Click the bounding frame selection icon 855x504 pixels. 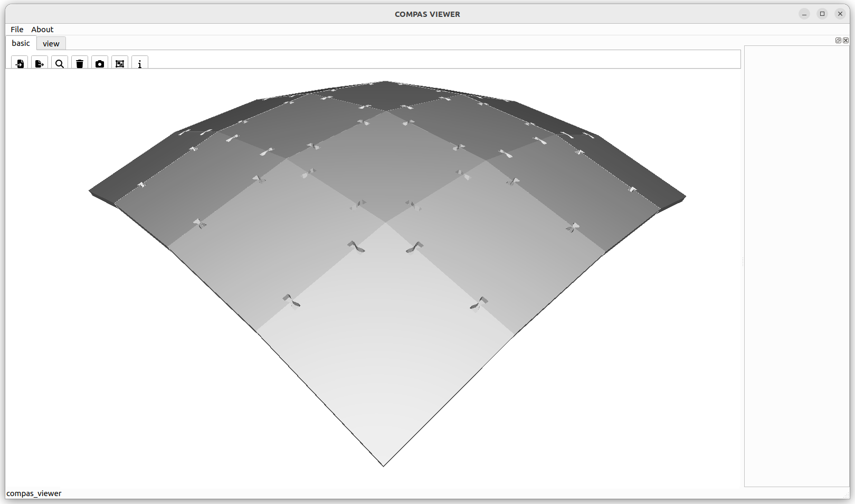(x=120, y=63)
